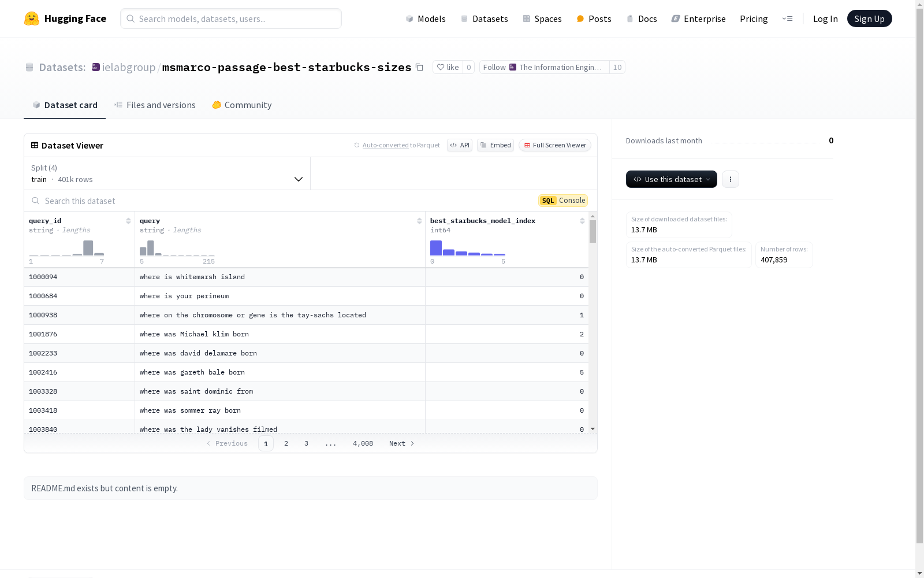Viewport: 924px width, 578px height.
Task: Open dataset options three-dot menu
Action: 731,179
